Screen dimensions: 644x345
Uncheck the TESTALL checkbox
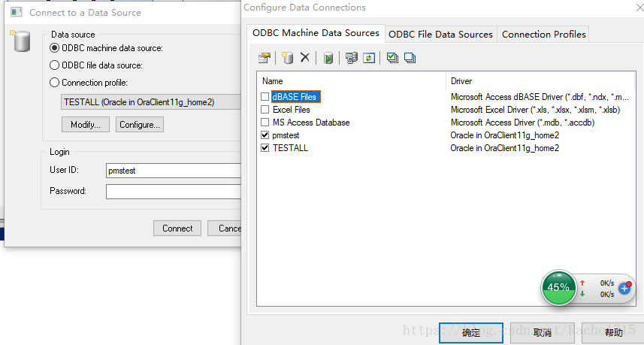pyautogui.click(x=265, y=148)
